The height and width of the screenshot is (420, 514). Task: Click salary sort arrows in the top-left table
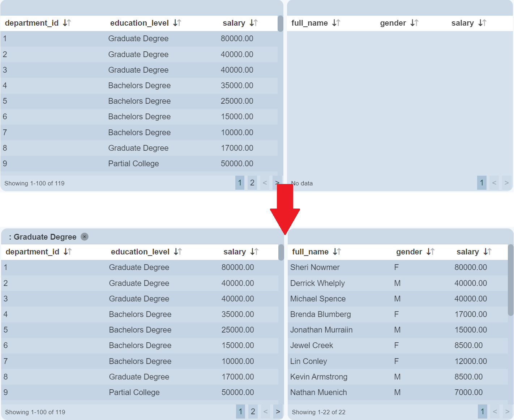point(254,23)
